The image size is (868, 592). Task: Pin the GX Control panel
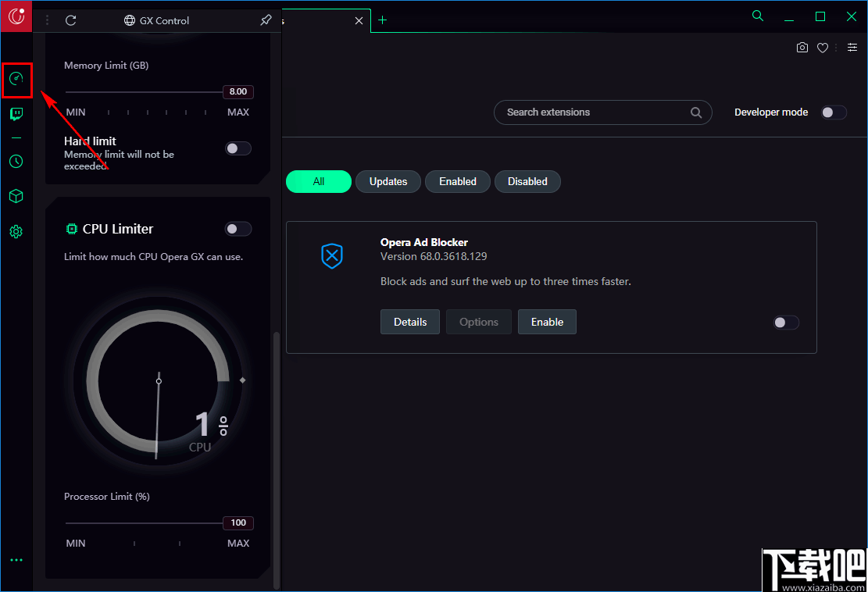(x=266, y=20)
